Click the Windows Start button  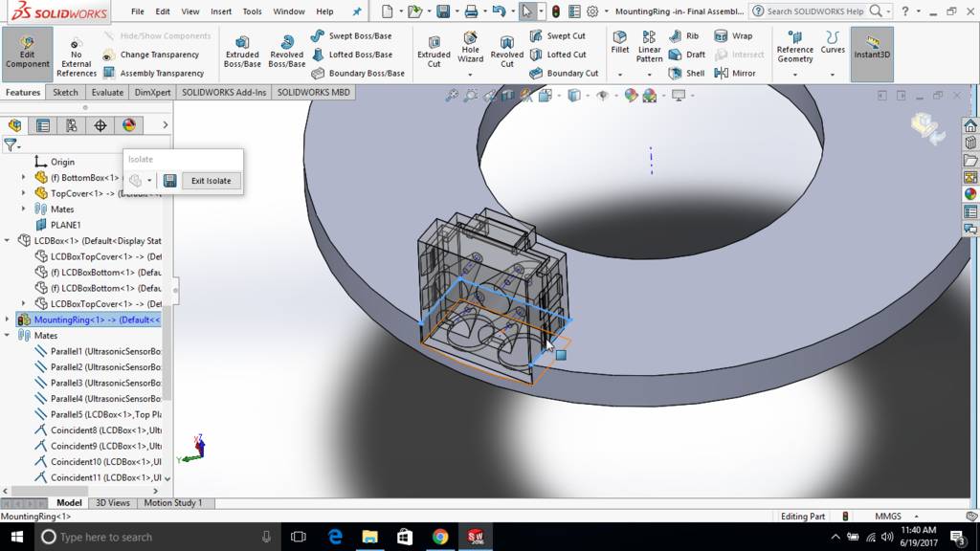[17, 537]
